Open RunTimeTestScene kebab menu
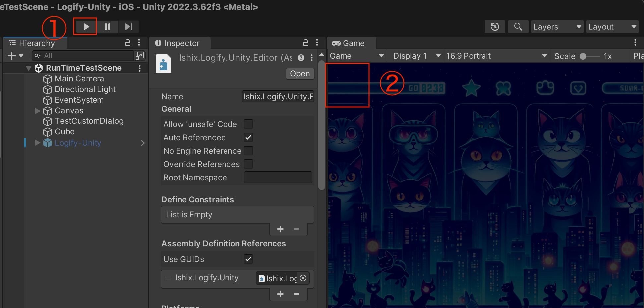This screenshot has height=308, width=644. (140, 68)
